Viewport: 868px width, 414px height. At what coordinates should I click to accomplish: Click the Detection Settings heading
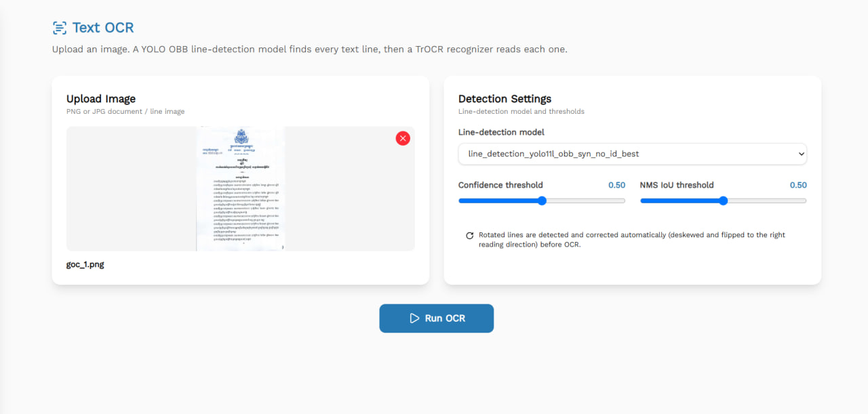(505, 99)
